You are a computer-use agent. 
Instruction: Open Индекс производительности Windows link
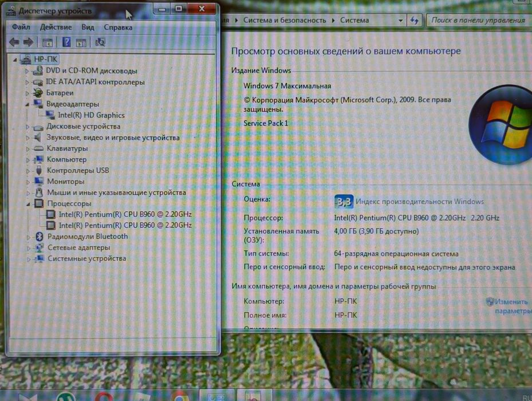(420, 201)
